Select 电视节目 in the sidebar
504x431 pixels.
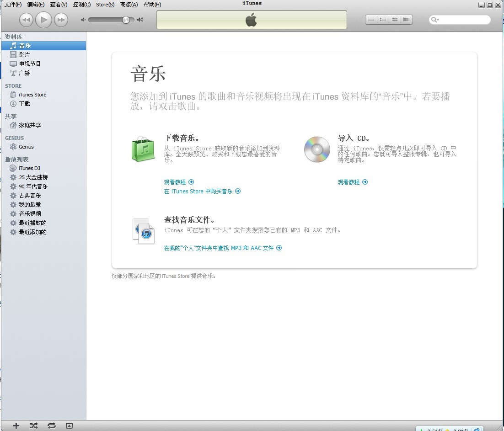[44, 64]
